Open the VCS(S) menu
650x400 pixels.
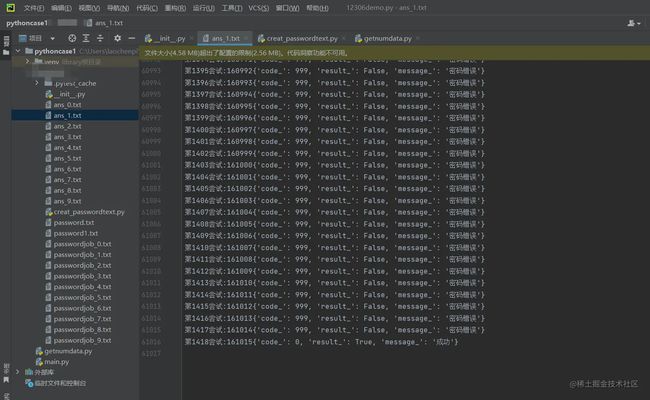pyautogui.click(x=259, y=8)
